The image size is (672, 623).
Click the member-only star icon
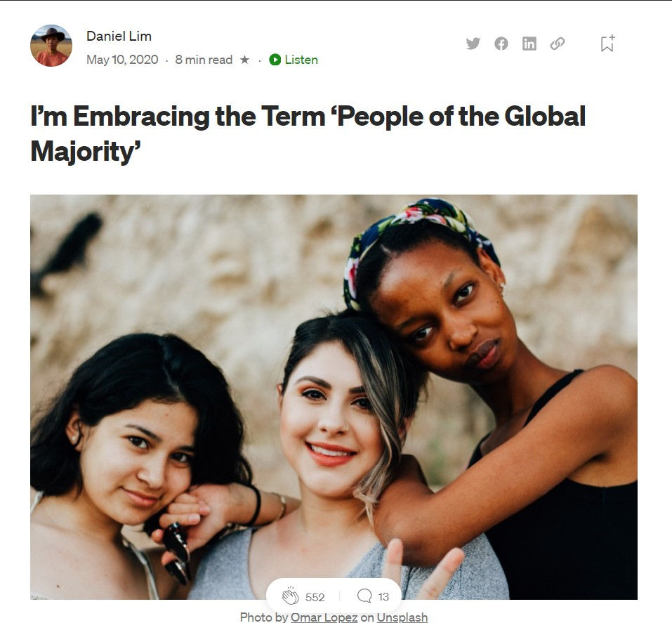tap(244, 59)
